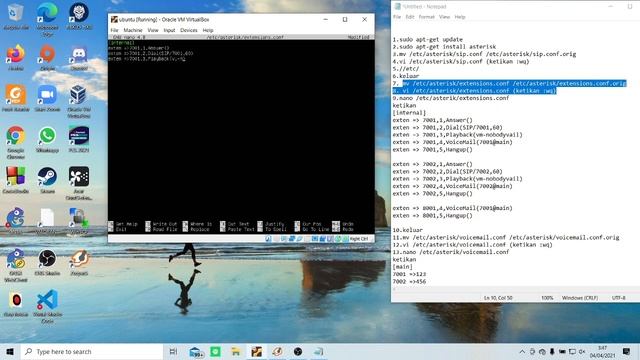640x360 pixels.
Task: Launch the Discord desktop shortcut
Action: [x=79, y=58]
